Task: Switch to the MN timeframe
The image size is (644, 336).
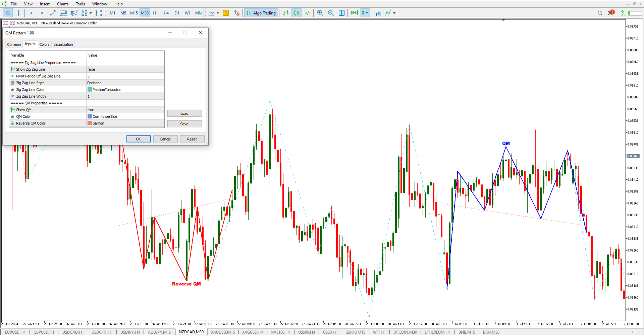Action: coord(198,13)
